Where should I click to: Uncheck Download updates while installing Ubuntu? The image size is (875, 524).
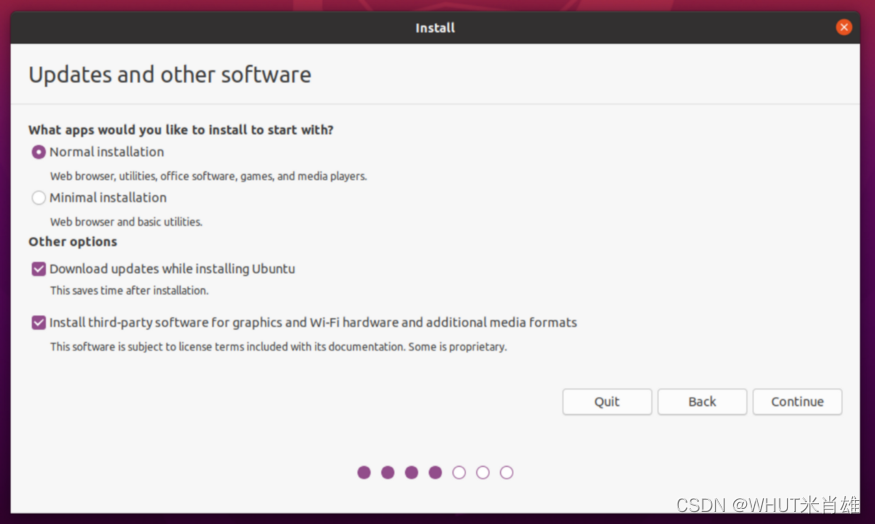point(39,270)
